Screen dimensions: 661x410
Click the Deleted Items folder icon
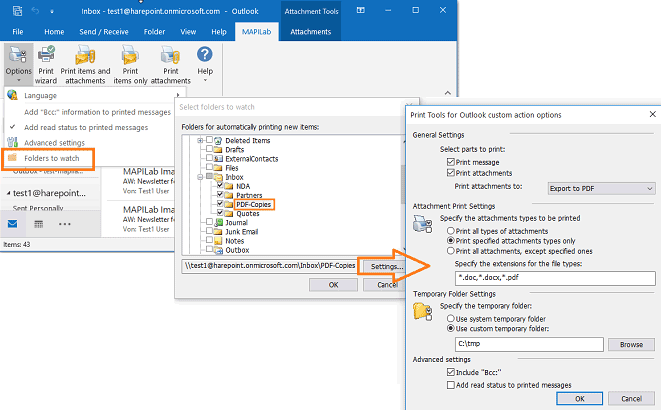(x=218, y=140)
